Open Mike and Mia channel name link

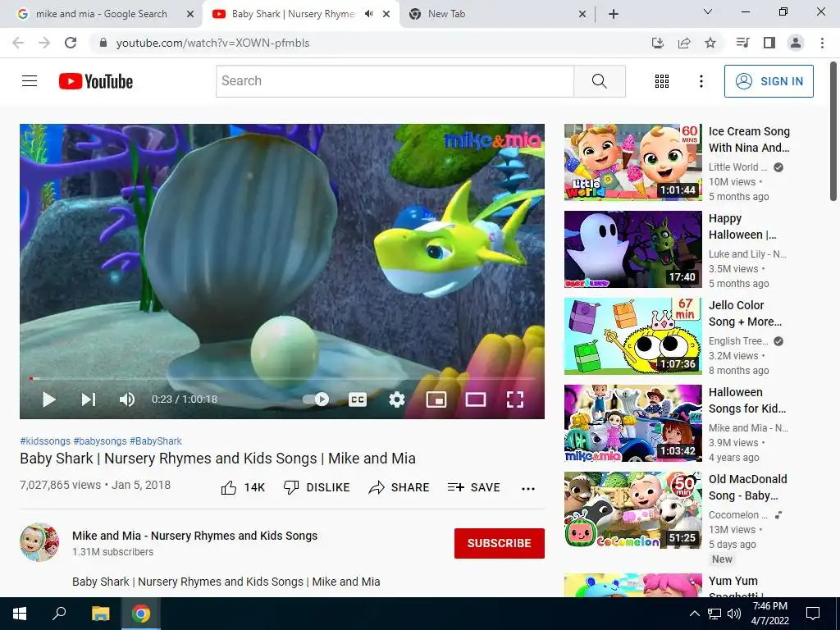195,536
